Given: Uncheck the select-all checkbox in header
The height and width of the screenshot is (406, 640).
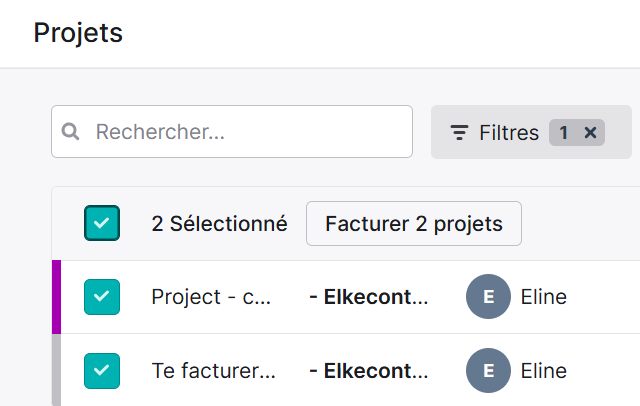Looking at the screenshot, I should [x=102, y=223].
